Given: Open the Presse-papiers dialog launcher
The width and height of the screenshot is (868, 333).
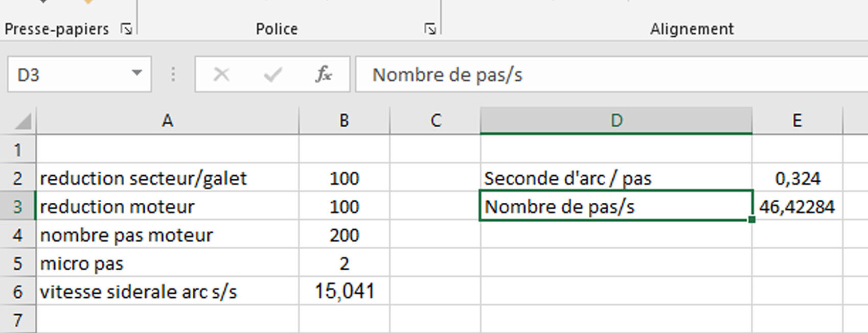Looking at the screenshot, I should point(126,29).
